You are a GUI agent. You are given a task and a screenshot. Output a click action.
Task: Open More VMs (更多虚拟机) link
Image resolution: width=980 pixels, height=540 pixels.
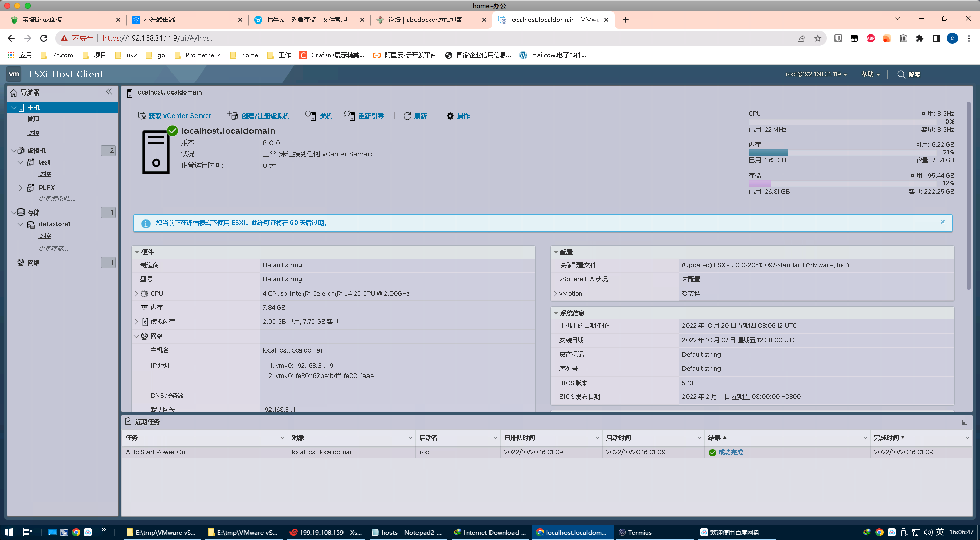click(57, 199)
